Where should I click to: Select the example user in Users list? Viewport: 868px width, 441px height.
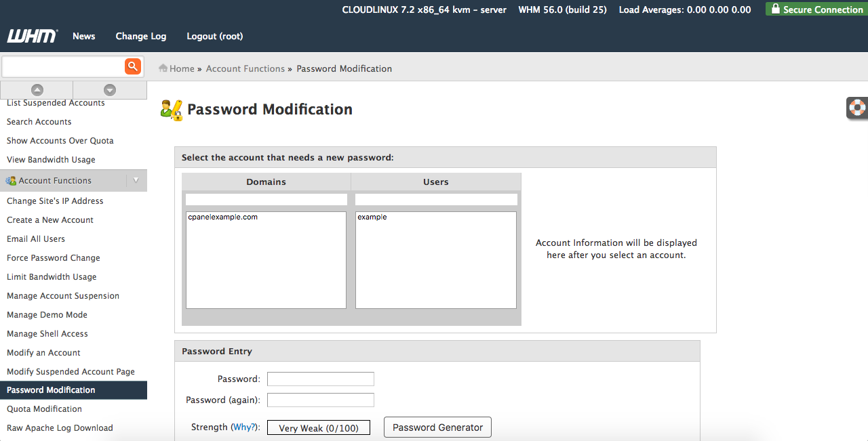[x=372, y=217]
